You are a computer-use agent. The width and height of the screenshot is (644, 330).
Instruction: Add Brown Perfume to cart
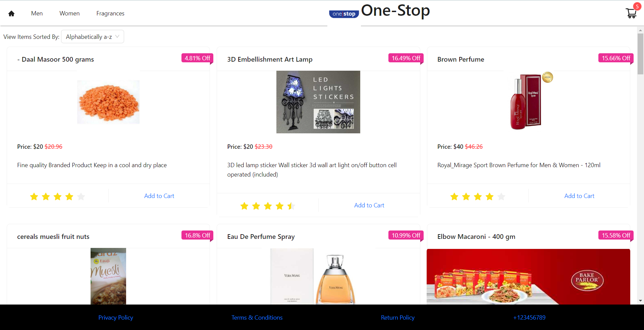click(x=579, y=196)
